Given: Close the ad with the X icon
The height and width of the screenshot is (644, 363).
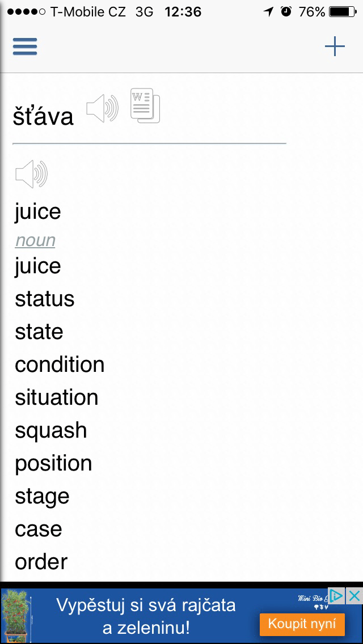Looking at the screenshot, I should click(x=354, y=596).
